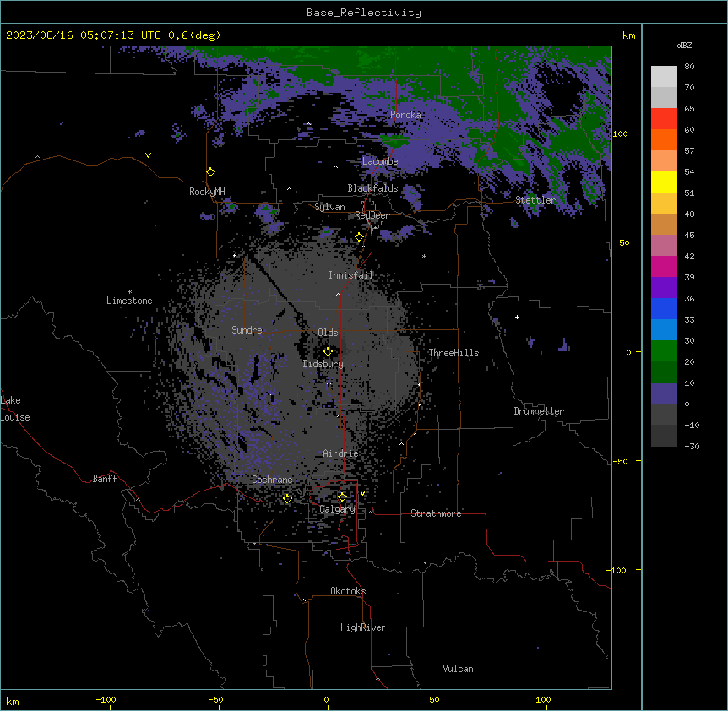This screenshot has width=728, height=711.
Task: Select yellow V marker northwest of RockyMH
Action: 148,155
